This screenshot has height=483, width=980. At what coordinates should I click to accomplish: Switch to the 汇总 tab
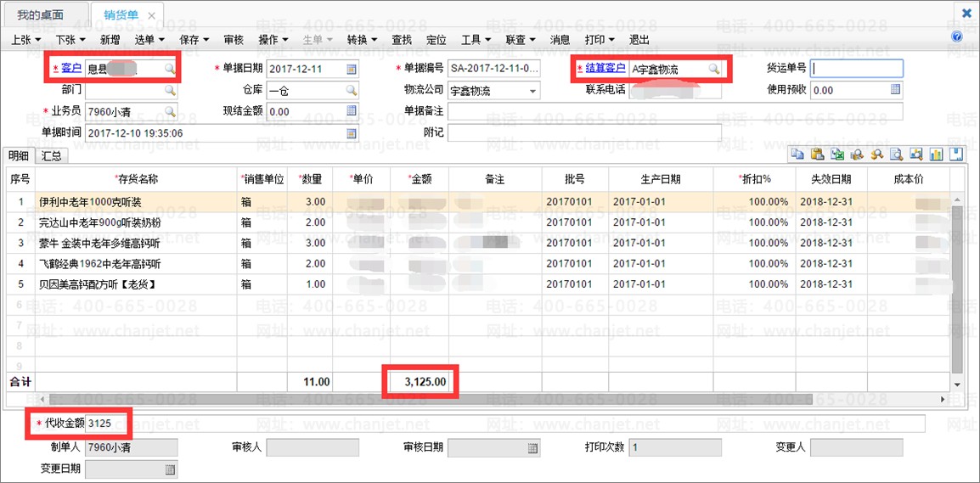[x=51, y=156]
